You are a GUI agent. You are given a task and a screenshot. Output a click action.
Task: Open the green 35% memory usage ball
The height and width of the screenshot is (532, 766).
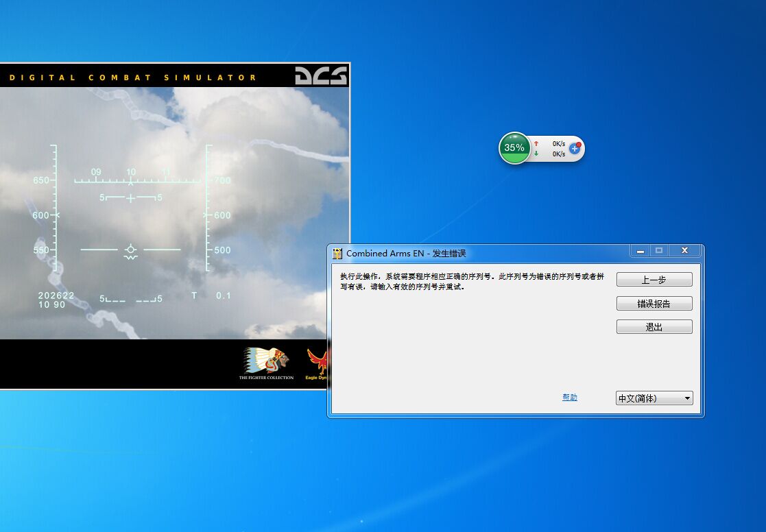pos(514,148)
